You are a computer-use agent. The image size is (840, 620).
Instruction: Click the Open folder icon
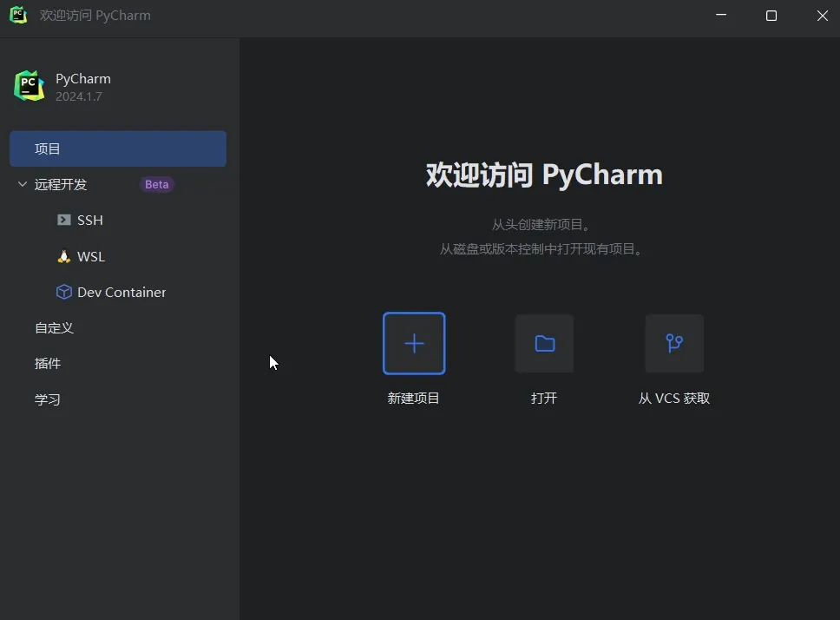pos(544,344)
